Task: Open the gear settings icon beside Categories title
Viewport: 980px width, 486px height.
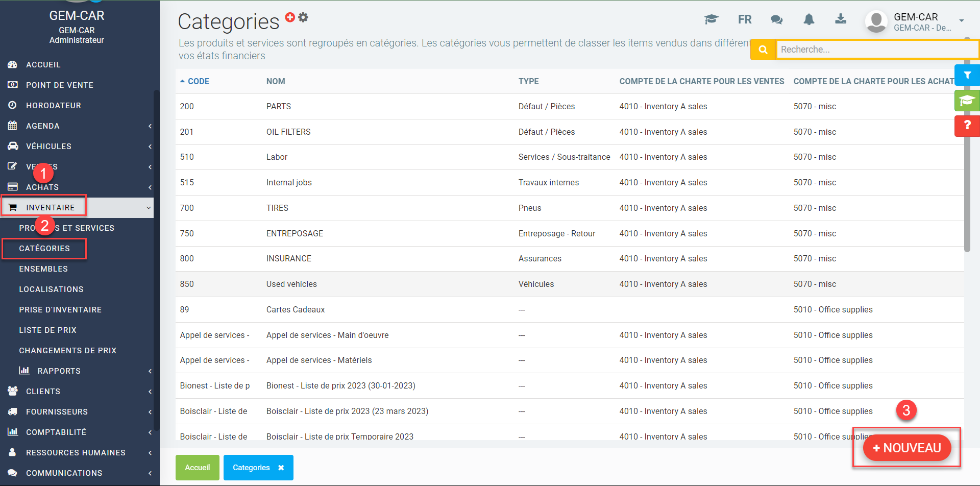Action: [304, 17]
